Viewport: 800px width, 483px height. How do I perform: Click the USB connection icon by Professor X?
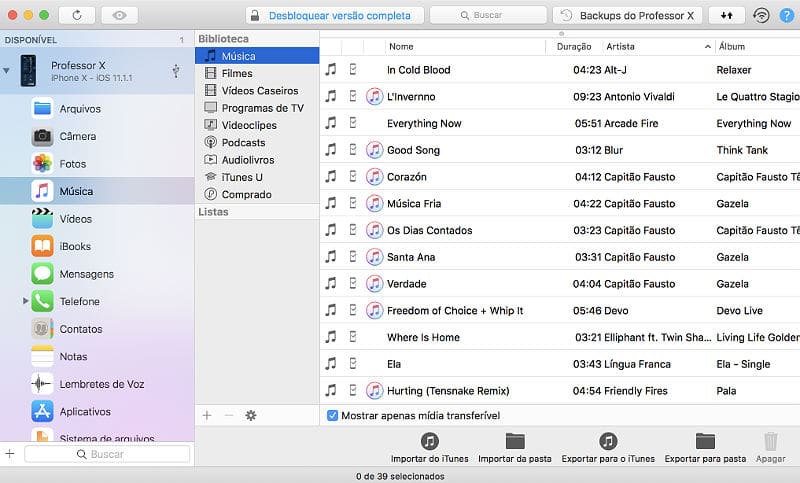click(176, 70)
